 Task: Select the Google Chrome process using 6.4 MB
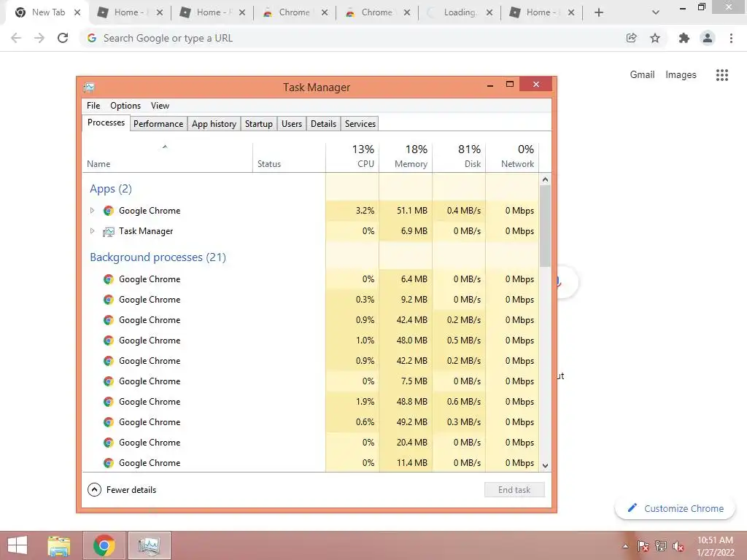click(x=311, y=279)
